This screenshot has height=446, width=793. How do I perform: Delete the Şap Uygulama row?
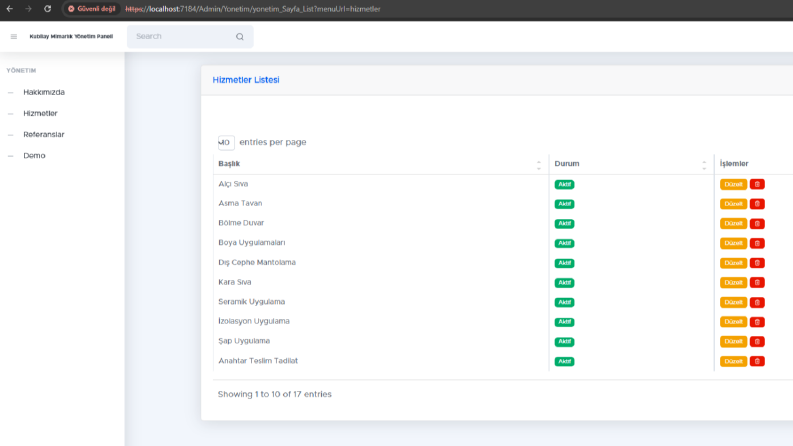pos(757,341)
